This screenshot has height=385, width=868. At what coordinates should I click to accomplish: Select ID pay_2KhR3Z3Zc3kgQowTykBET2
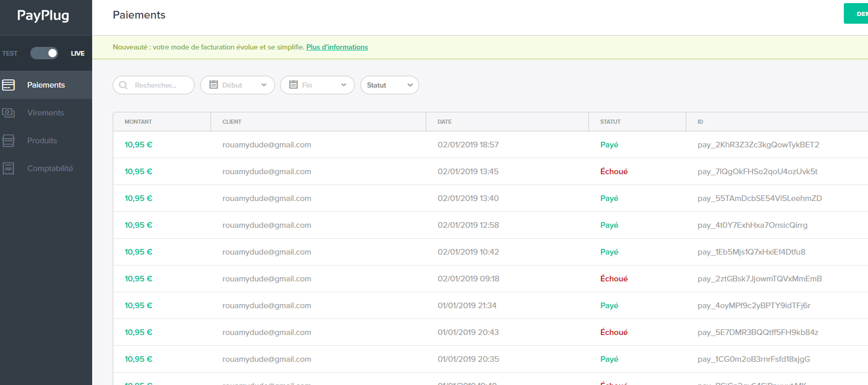click(758, 145)
